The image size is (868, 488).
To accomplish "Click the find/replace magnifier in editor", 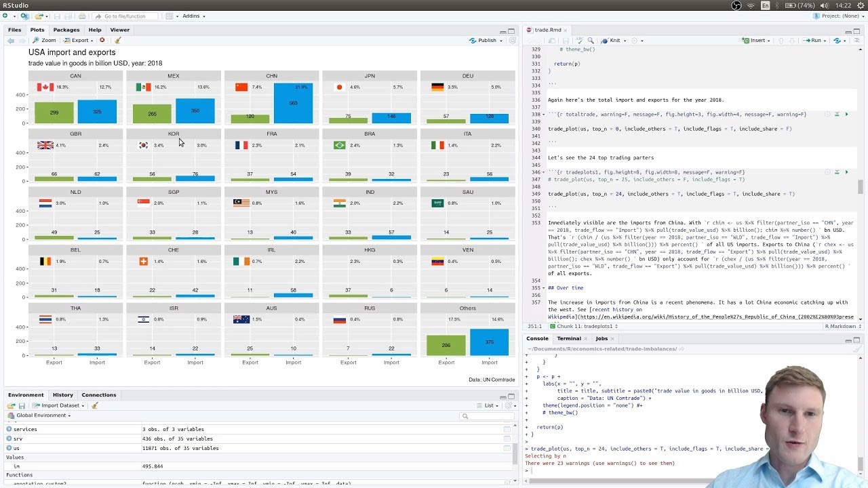I will click(591, 41).
